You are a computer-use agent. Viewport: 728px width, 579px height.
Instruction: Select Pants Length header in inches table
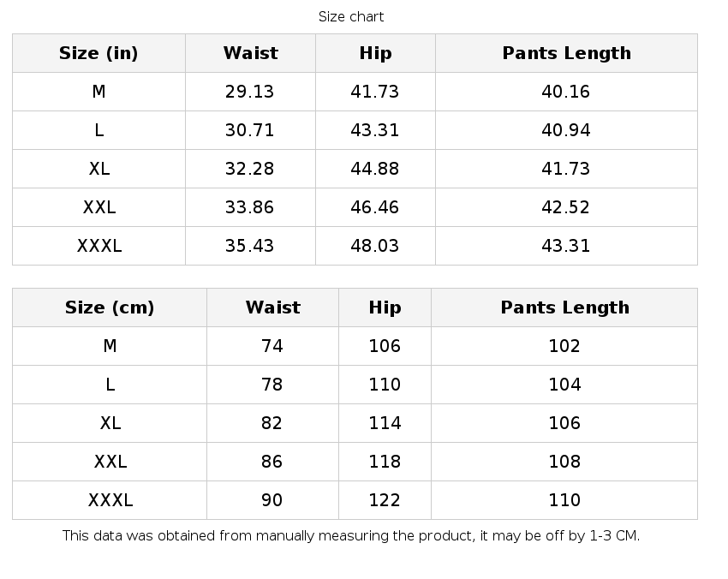point(566,53)
